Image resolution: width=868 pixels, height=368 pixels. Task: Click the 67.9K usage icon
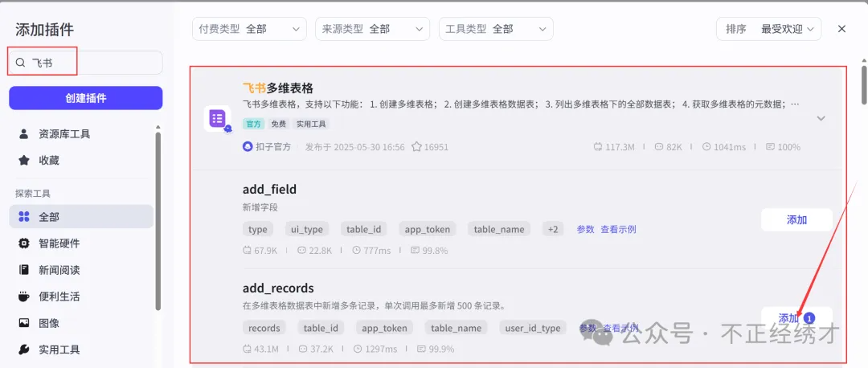point(247,251)
